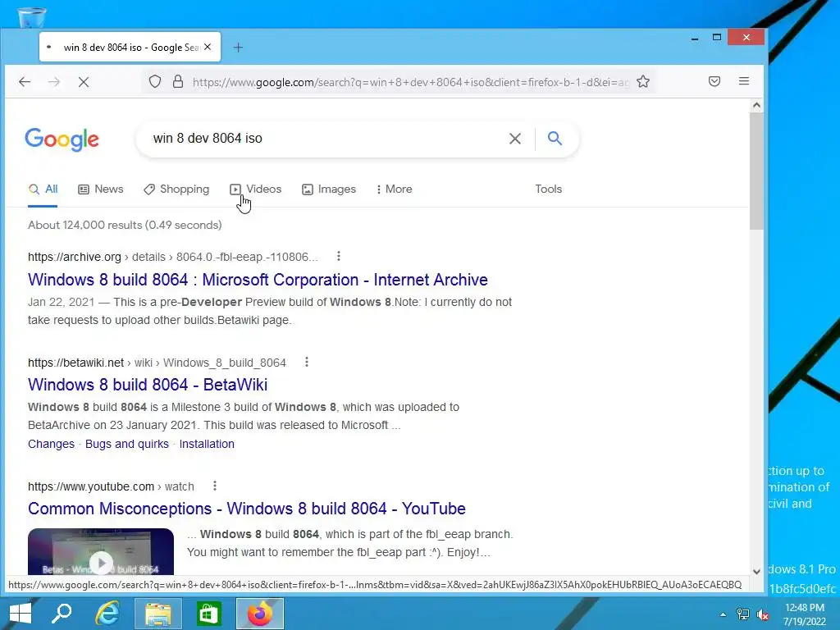This screenshot has width=840, height=630.
Task: Click the 'About 124,000 results' text
Action: [125, 225]
